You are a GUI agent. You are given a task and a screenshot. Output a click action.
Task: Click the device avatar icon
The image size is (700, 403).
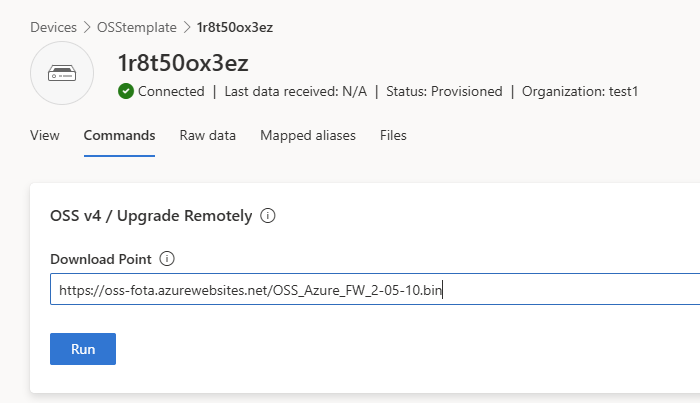click(62, 73)
